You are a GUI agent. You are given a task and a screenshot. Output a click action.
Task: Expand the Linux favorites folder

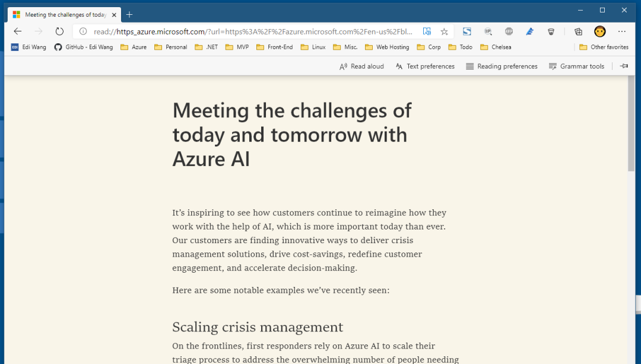click(313, 47)
